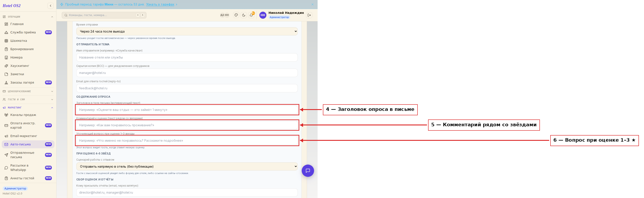Toggle dark mode moon icon
This screenshot has width=644, height=198.
[243, 15]
